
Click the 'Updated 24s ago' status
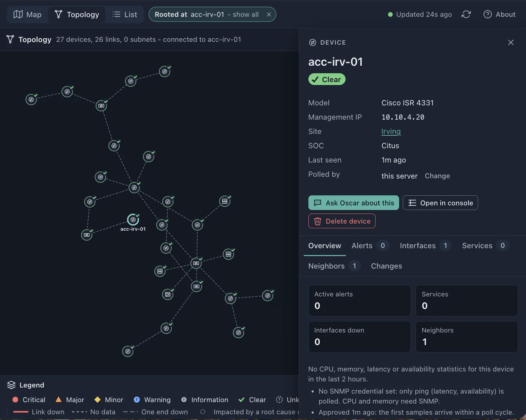[x=420, y=15]
